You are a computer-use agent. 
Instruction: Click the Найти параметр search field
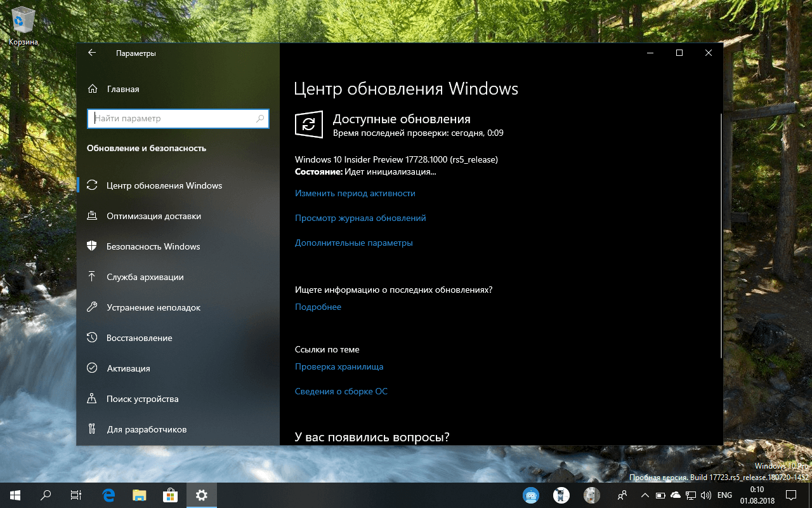tap(178, 119)
